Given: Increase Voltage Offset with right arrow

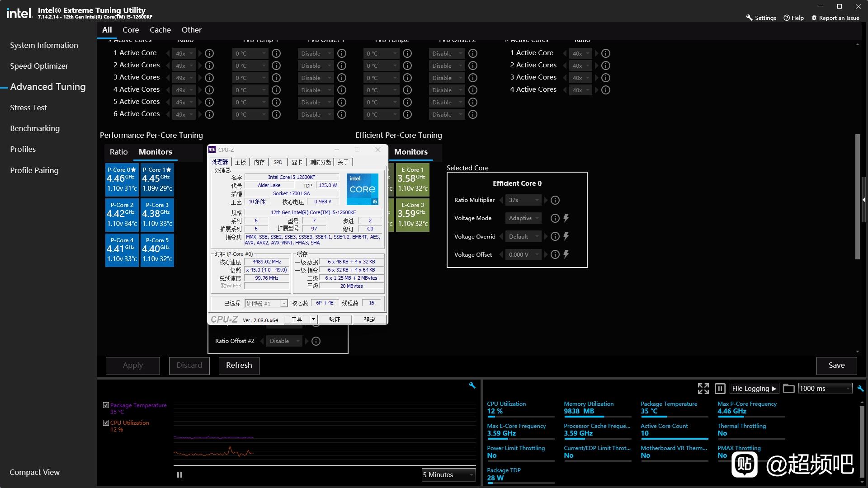Looking at the screenshot, I should pos(546,254).
